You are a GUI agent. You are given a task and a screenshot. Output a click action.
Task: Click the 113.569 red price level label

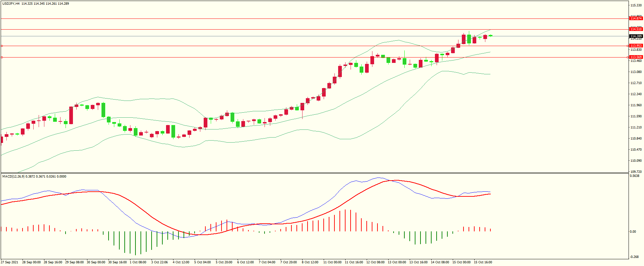[636, 57]
